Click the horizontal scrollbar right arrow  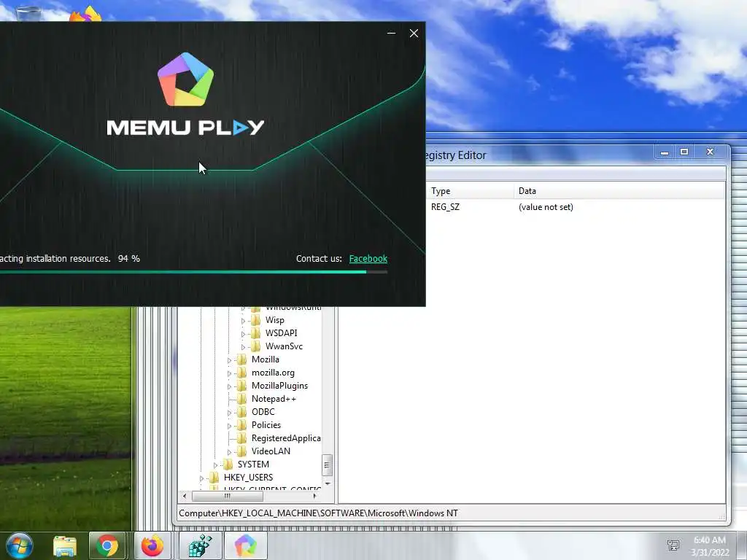[x=314, y=496]
